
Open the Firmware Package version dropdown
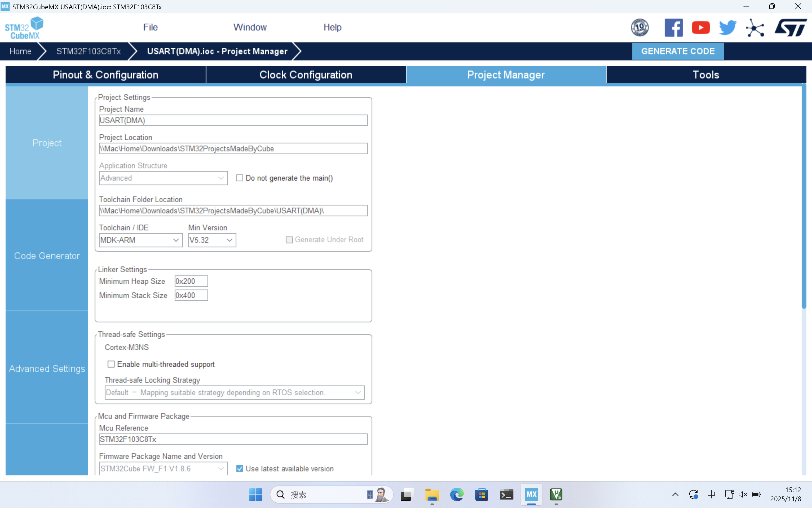tap(163, 469)
